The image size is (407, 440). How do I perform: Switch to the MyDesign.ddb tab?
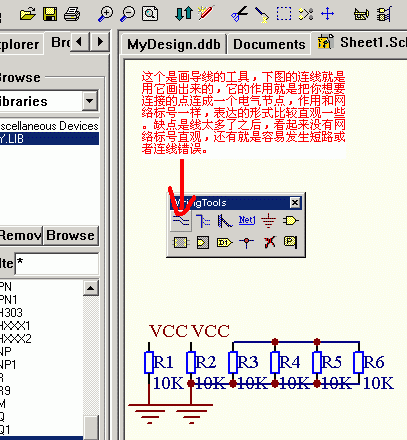click(173, 44)
